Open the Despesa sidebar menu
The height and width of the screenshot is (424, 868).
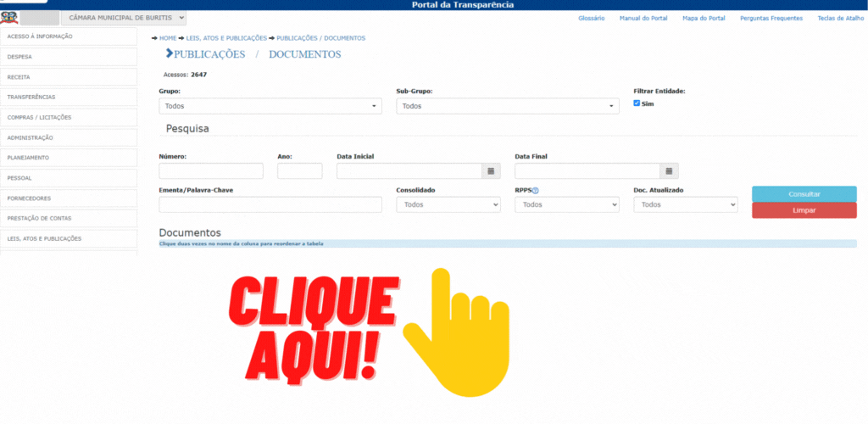click(x=68, y=57)
